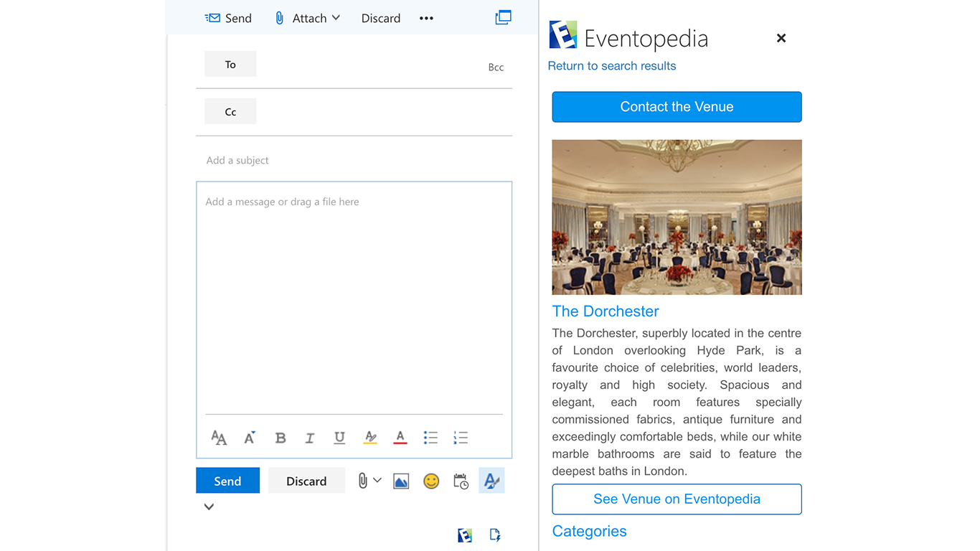Open the font size tool

coord(219,438)
